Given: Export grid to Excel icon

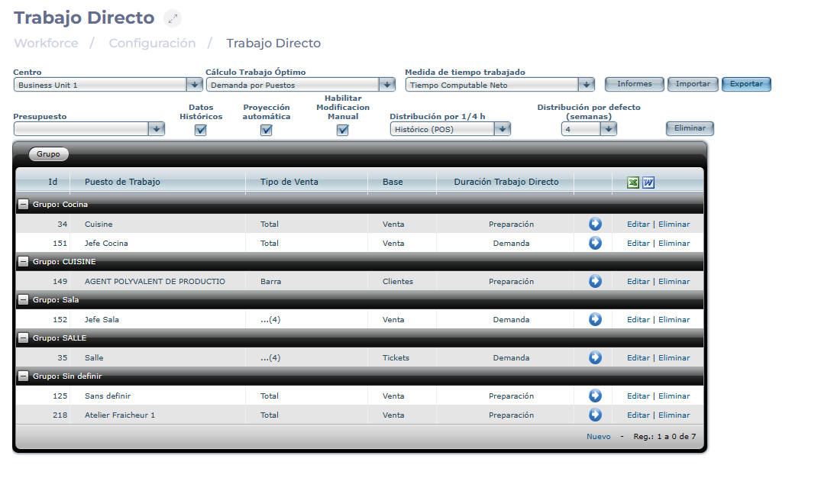Looking at the screenshot, I should (633, 183).
